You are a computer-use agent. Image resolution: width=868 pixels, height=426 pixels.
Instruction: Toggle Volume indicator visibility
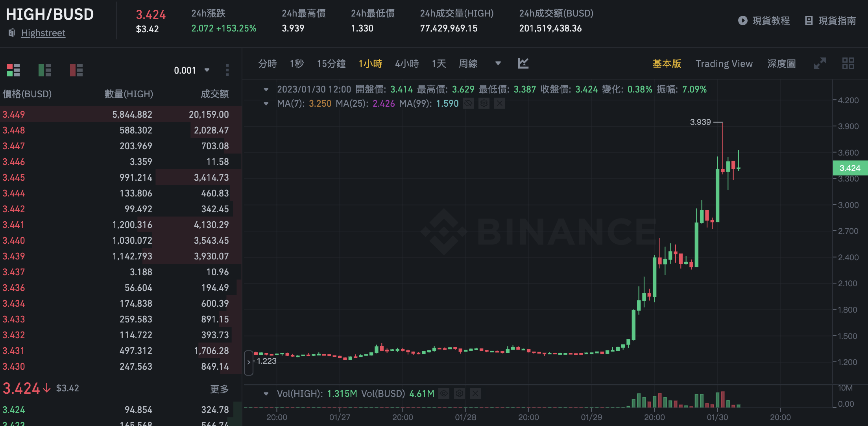(x=444, y=393)
